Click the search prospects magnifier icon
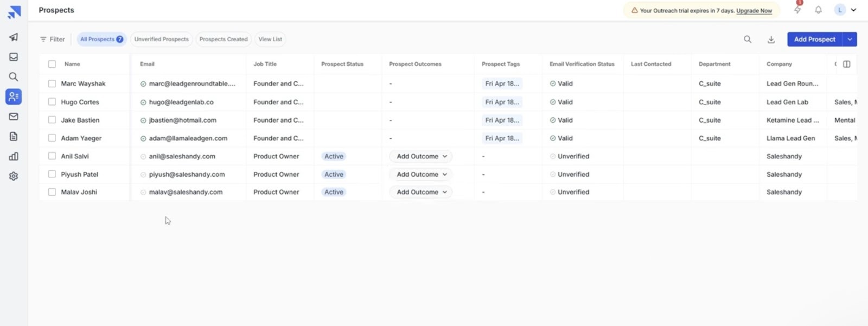 [748, 39]
